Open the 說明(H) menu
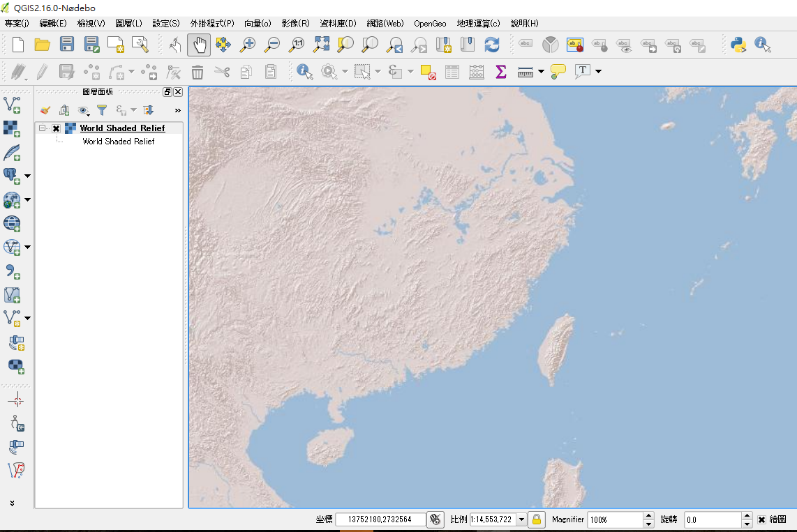797x532 pixels. pos(525,23)
